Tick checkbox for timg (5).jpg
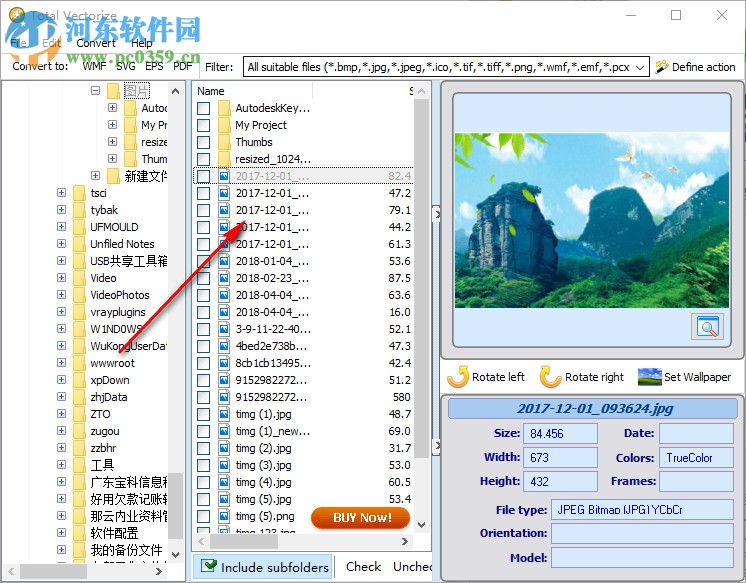The width and height of the screenshot is (746, 583). [204, 499]
